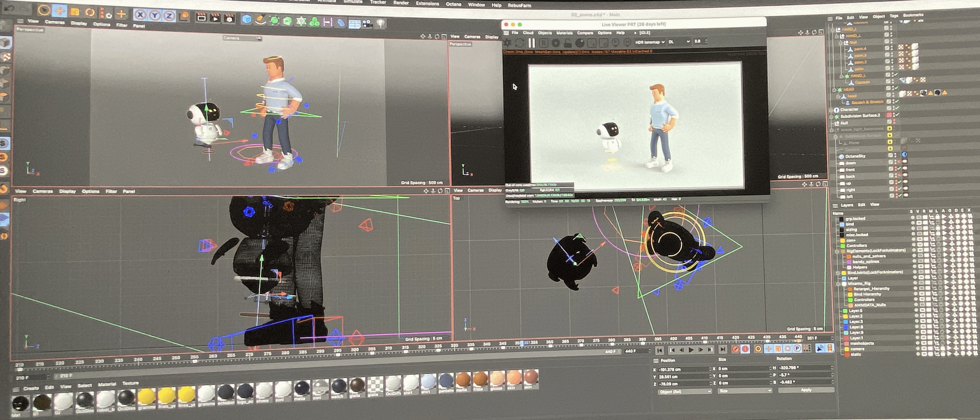Collapse the HEAD object hierarchy
Viewport: 980px width, 420px height.
tap(835, 90)
